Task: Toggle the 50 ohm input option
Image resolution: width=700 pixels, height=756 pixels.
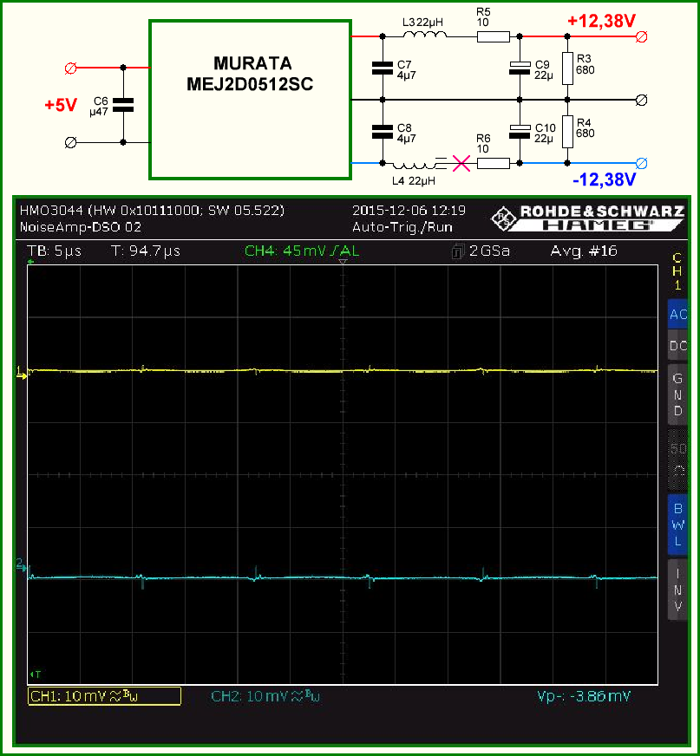Action: point(677,459)
